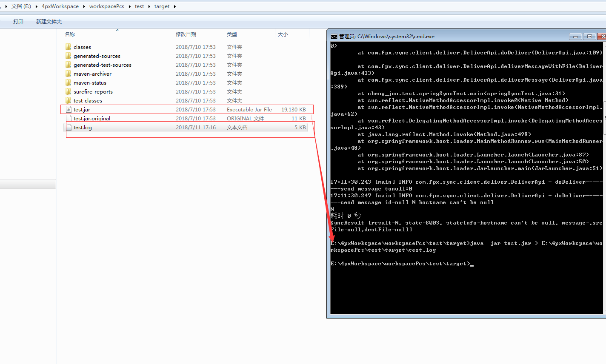
Task: Click the 2018/7/11 17:16 date cell
Action: tap(196, 128)
